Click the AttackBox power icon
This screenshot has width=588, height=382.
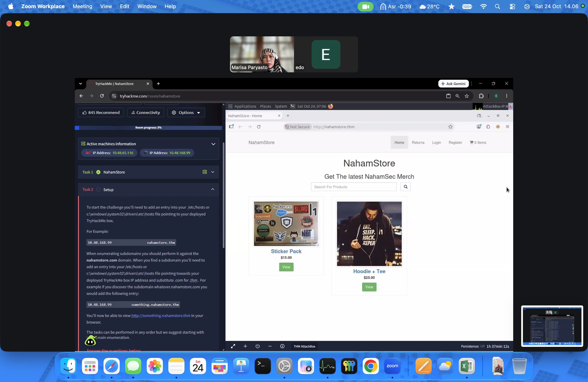tap(257, 346)
